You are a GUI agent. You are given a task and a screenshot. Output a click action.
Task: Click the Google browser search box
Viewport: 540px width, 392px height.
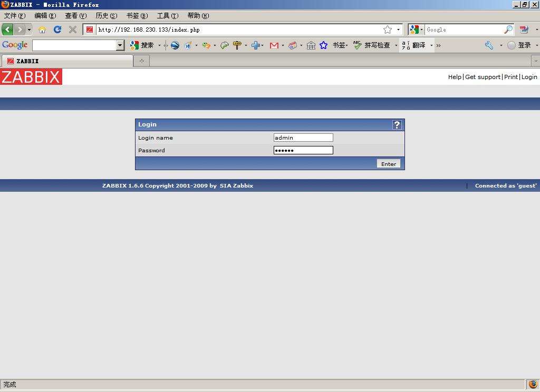(464, 30)
